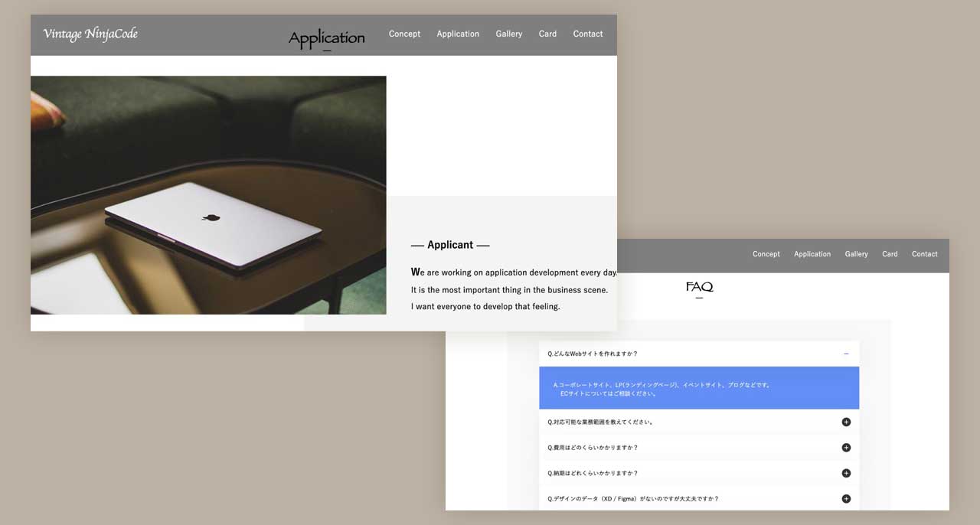Click the Vintage NinjaCode logo

(x=90, y=34)
